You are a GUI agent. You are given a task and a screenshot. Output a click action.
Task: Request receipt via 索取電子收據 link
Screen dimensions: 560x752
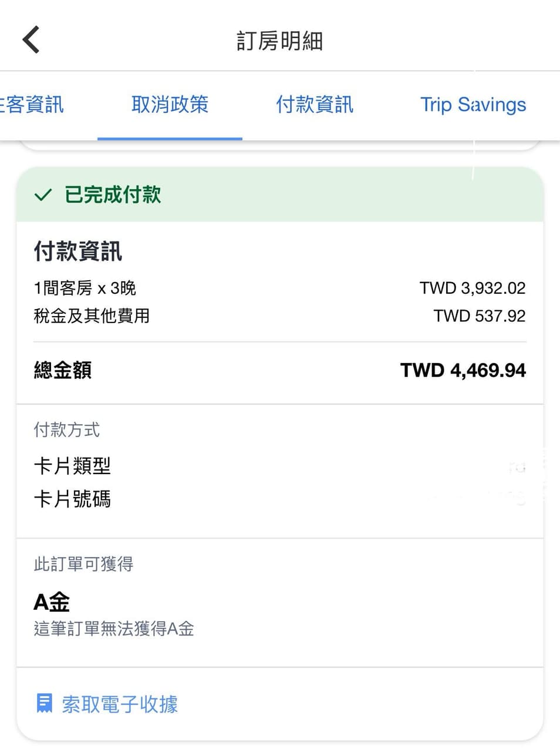(120, 704)
